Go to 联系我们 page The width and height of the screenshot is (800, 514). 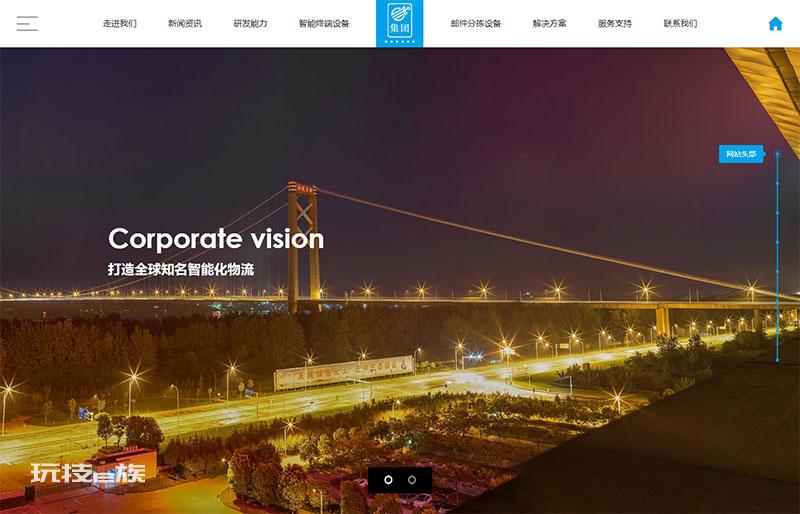click(x=680, y=23)
